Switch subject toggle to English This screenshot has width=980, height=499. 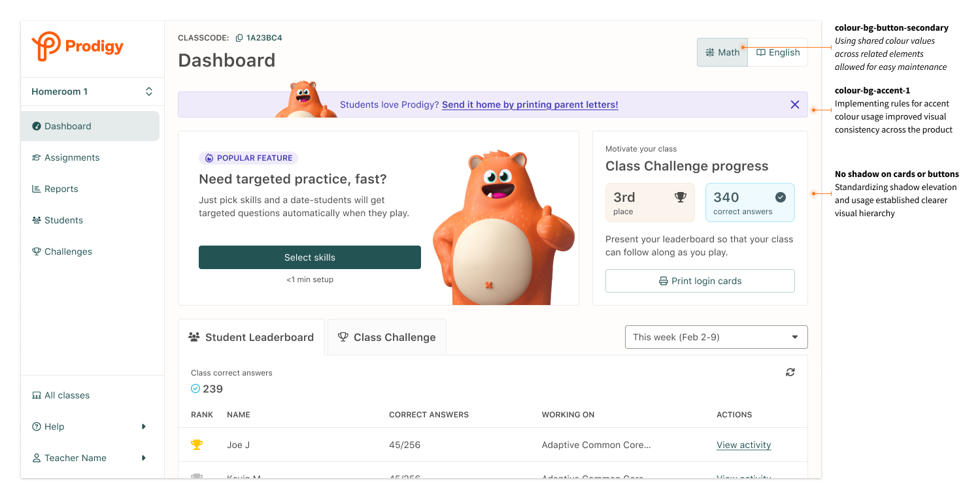pos(777,52)
